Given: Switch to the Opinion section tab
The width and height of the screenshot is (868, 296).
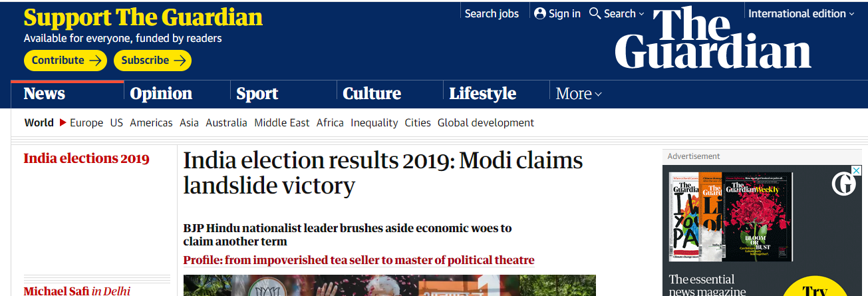Looking at the screenshot, I should pos(161,94).
